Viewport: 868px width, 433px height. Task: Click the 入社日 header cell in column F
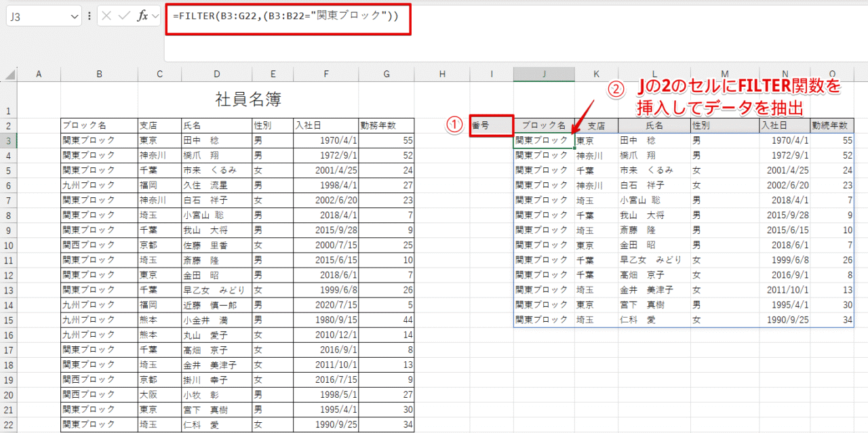coord(325,125)
